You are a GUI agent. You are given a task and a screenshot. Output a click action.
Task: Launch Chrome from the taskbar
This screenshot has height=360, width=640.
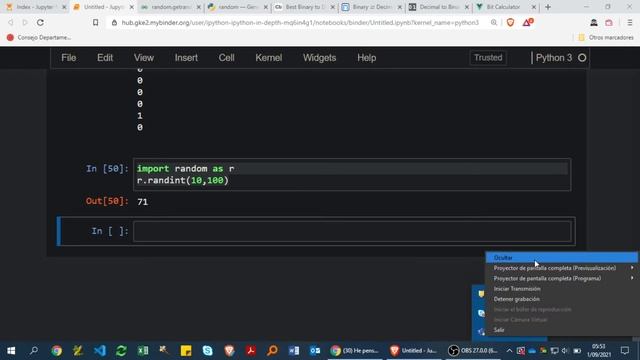[x=57, y=351]
